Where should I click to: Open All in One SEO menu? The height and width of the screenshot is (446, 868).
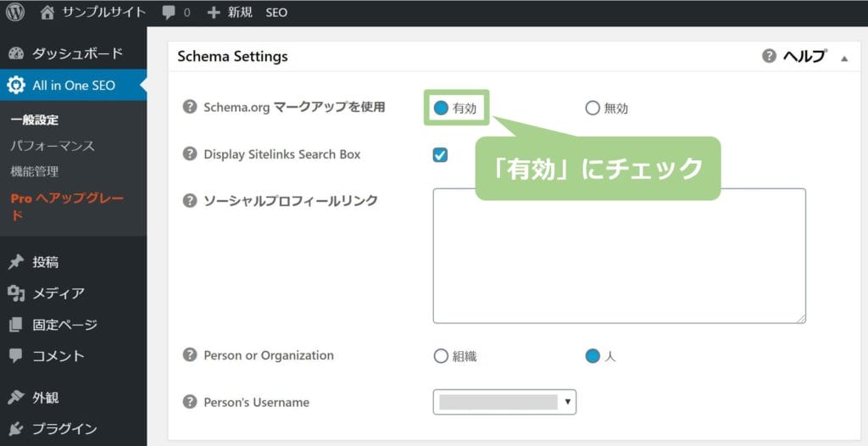pos(73,86)
